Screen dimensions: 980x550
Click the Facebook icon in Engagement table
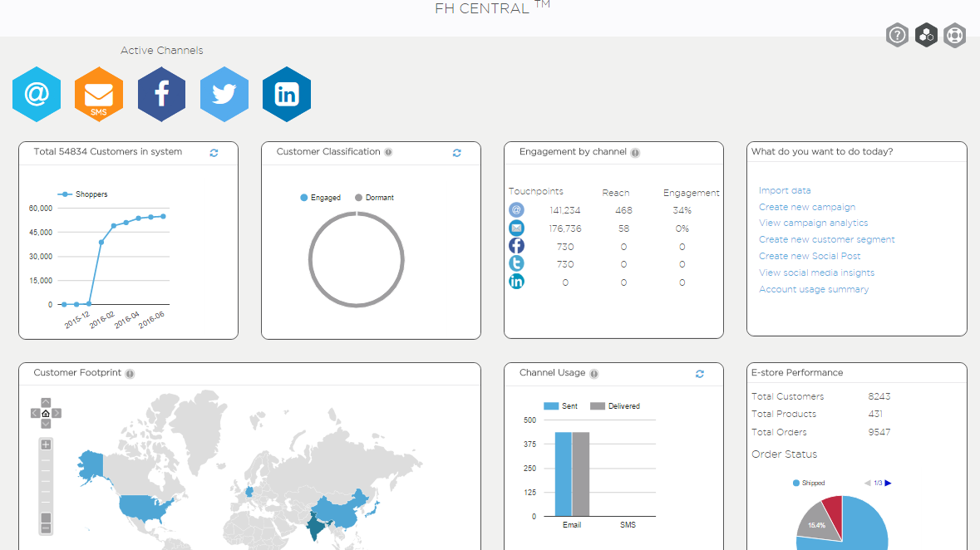pos(516,246)
